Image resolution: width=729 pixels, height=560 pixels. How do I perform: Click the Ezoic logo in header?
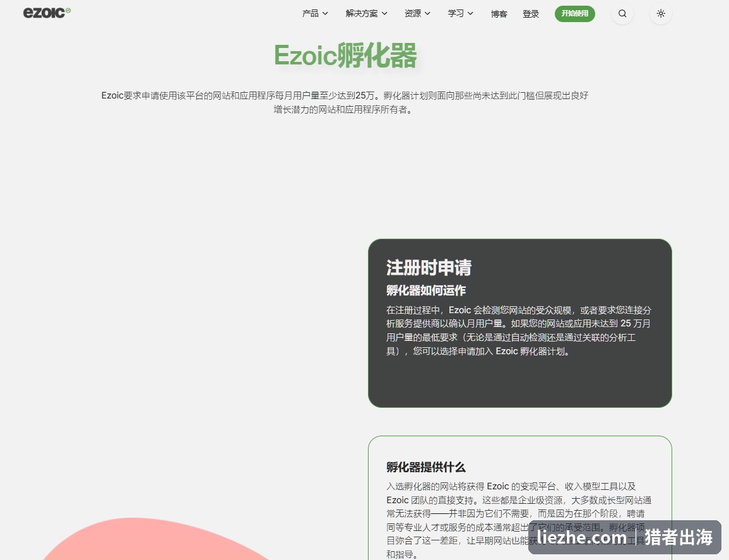[47, 13]
